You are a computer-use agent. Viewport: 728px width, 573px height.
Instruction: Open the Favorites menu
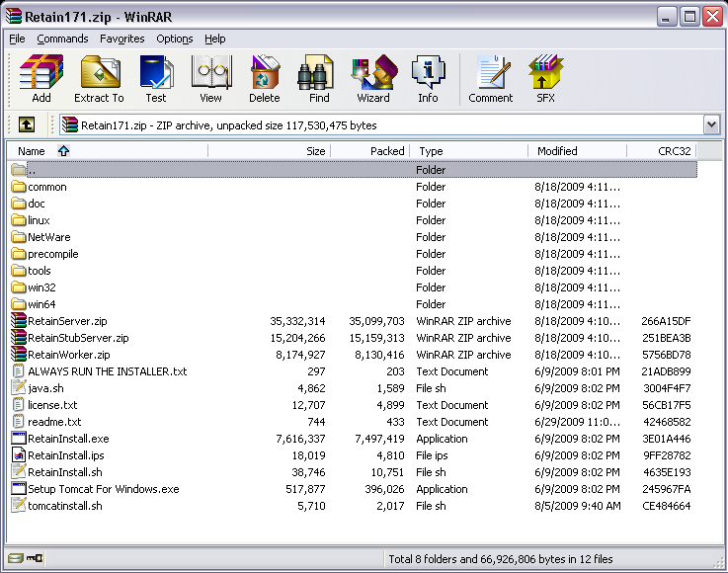(x=122, y=39)
